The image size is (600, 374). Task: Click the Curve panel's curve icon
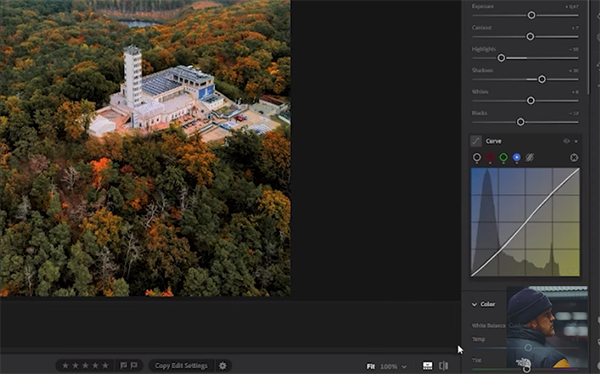coord(476,141)
